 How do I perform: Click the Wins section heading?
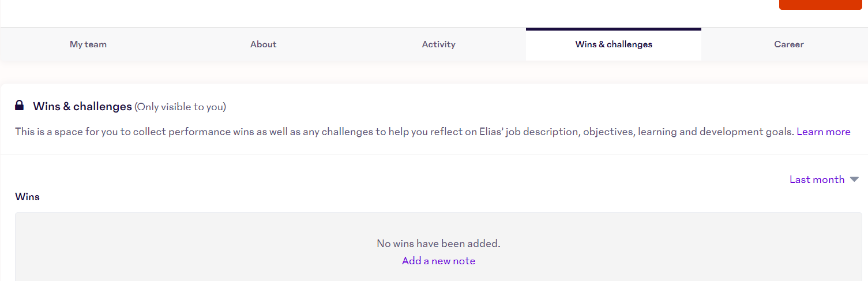tap(27, 197)
